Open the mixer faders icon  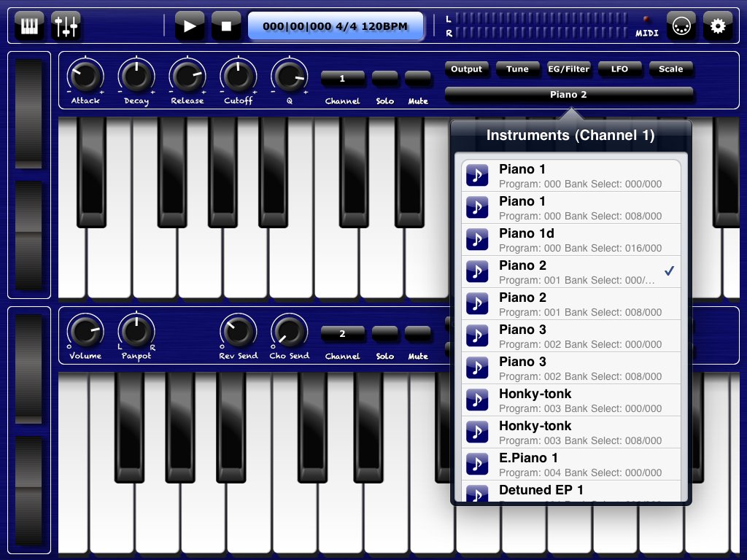click(x=66, y=26)
